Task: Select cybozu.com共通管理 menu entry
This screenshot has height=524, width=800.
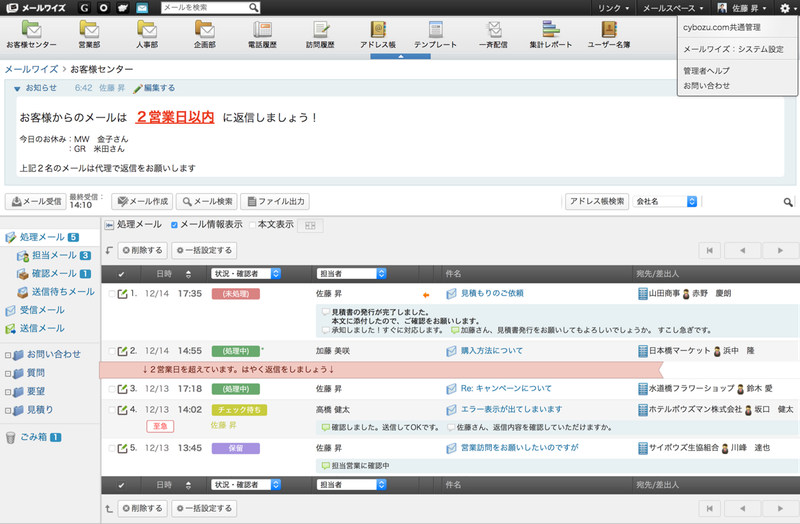Action: (x=721, y=28)
